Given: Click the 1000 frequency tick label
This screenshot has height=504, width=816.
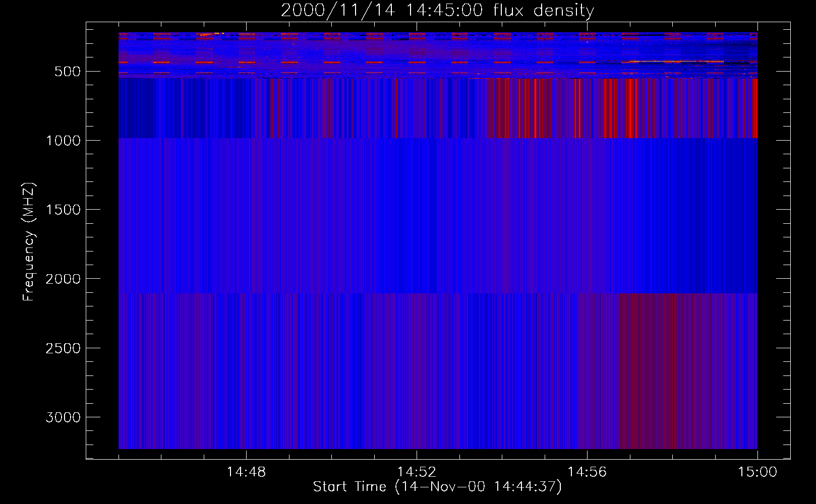Looking at the screenshot, I should (63, 141).
